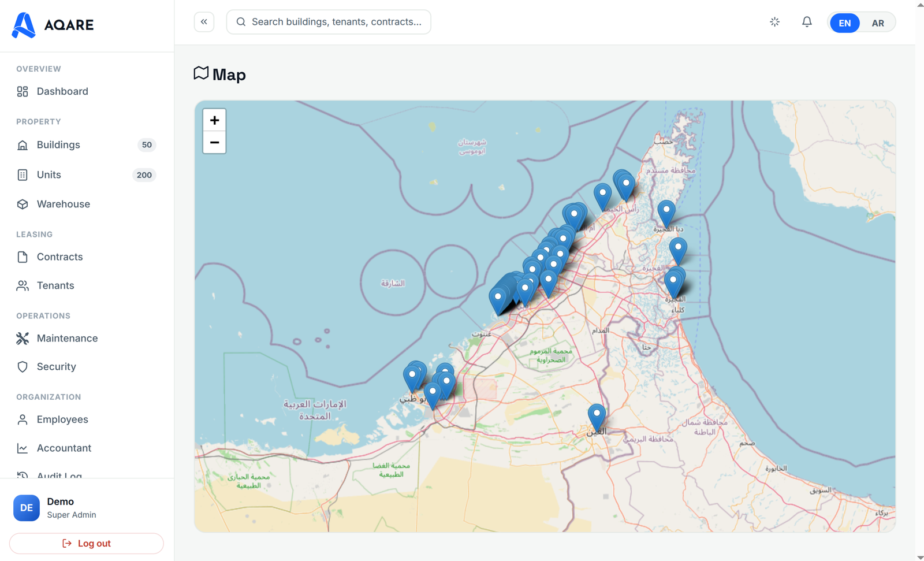Open the Units list
The image size is (924, 561).
click(87, 175)
